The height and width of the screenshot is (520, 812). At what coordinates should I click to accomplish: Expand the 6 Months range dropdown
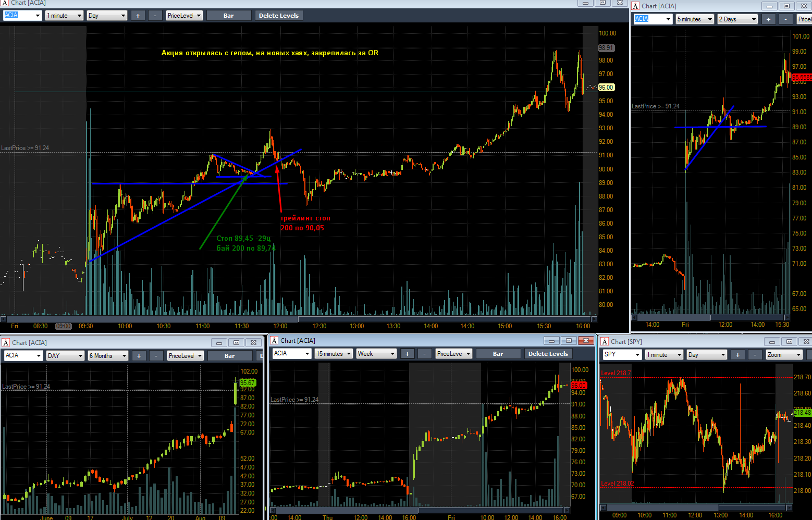[108, 356]
